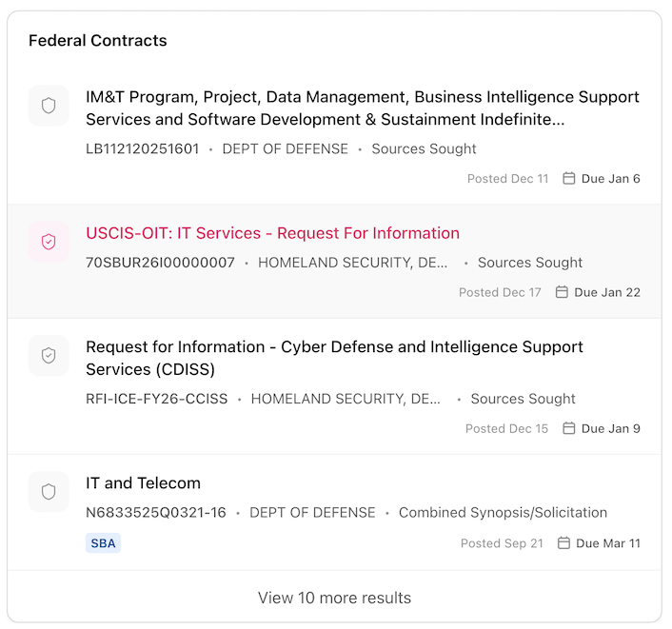
Task: Click Combined Synopsis/Solicitation type label
Action: [x=503, y=513]
